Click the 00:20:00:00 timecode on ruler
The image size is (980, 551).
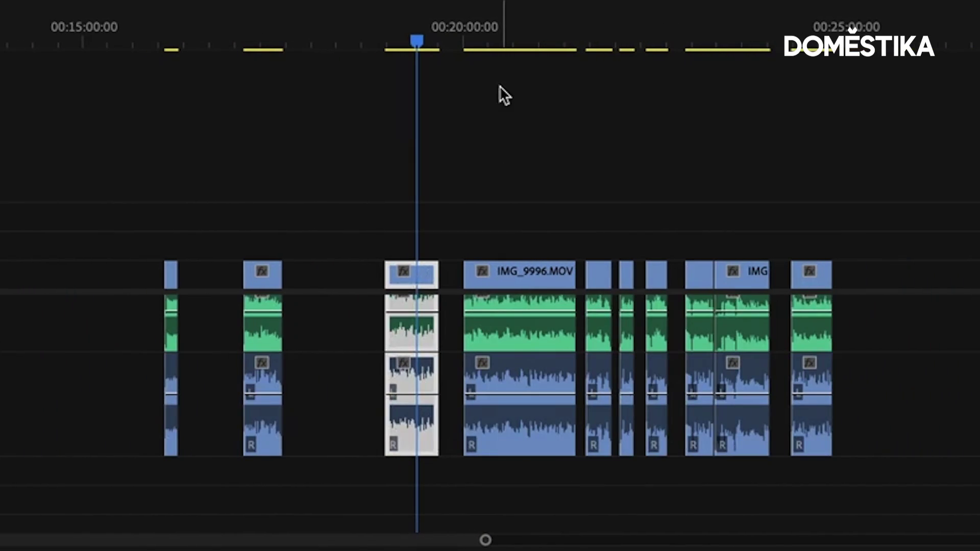pos(464,27)
